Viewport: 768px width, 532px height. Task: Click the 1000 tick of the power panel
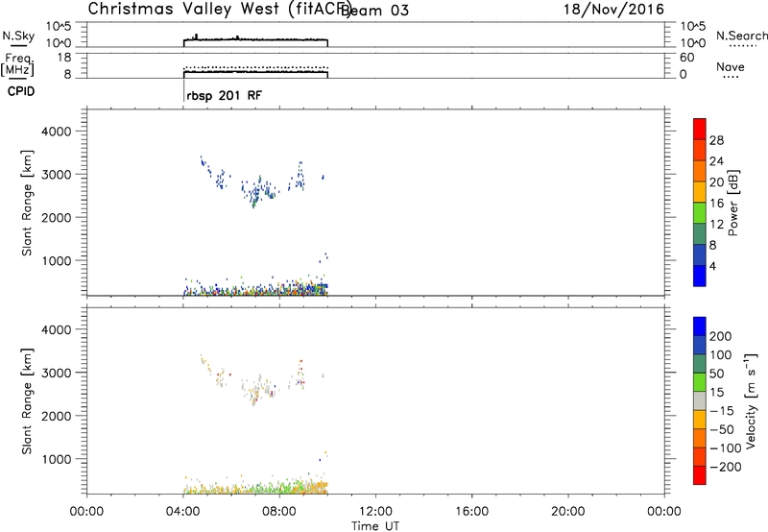coord(57,260)
